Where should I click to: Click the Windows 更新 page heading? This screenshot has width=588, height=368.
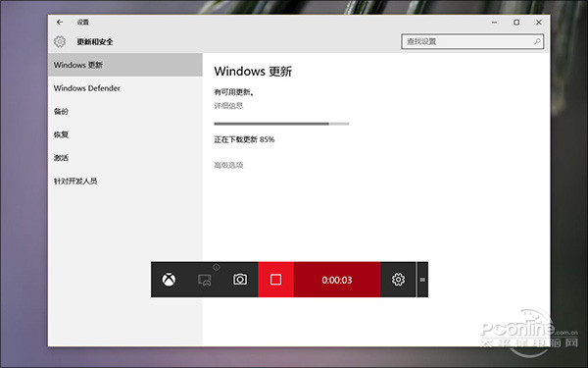tap(253, 72)
